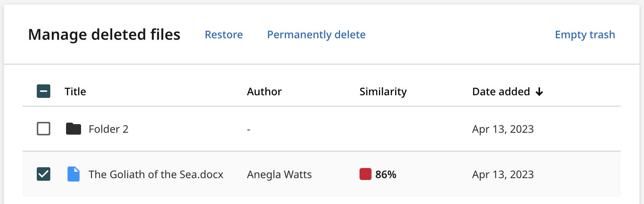Click the black Folder 2 folder icon
Screen dimensions: 644x204
pyautogui.click(x=74, y=129)
